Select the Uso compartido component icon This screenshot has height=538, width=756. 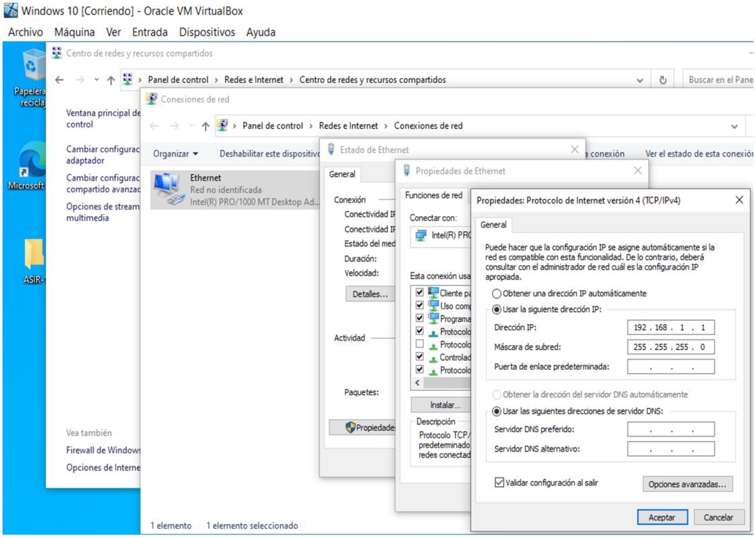pos(433,306)
